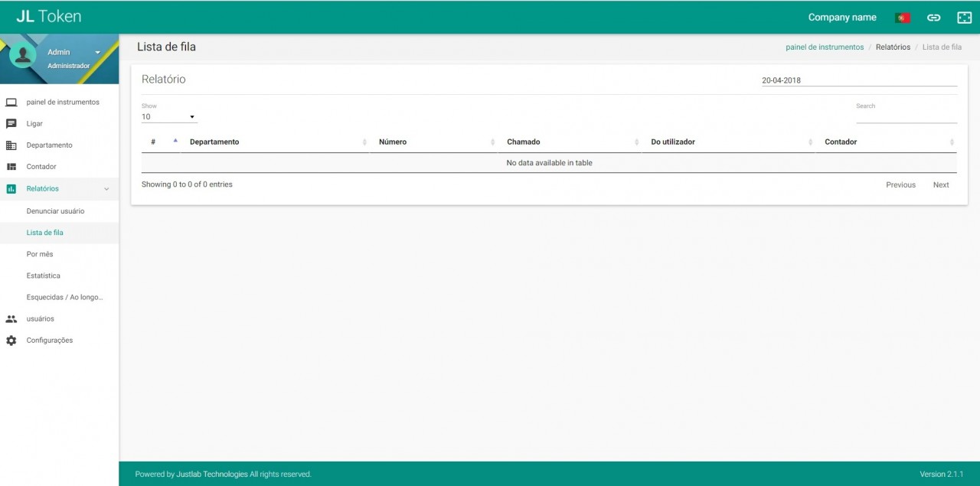The height and width of the screenshot is (486, 980).
Task: Open the painel de instrumentos dashboard icon
Action: [11, 102]
